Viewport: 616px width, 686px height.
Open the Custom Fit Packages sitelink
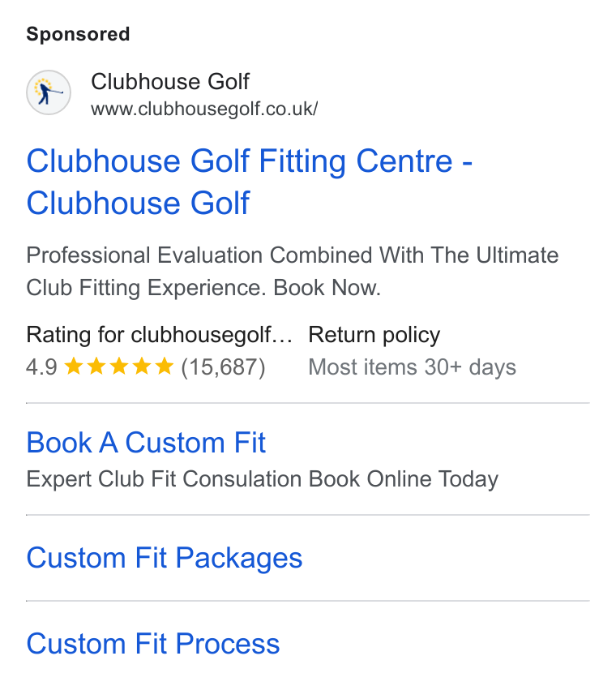tap(165, 558)
